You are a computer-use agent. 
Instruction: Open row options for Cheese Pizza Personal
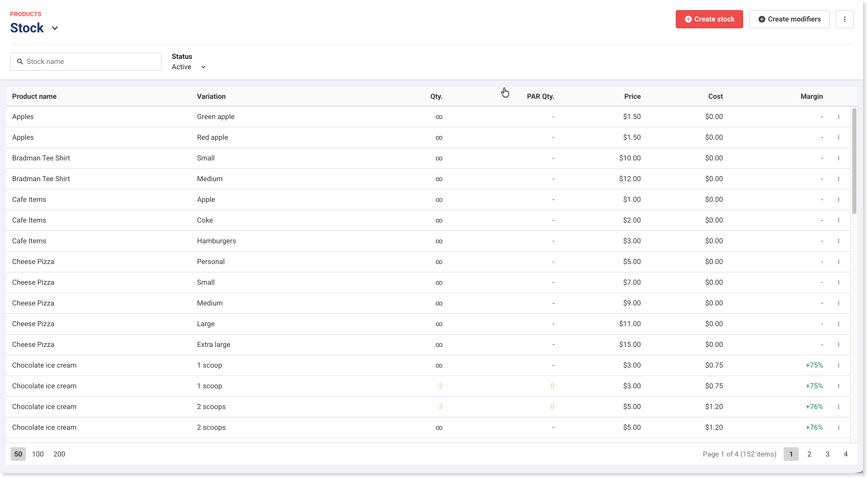(838, 261)
